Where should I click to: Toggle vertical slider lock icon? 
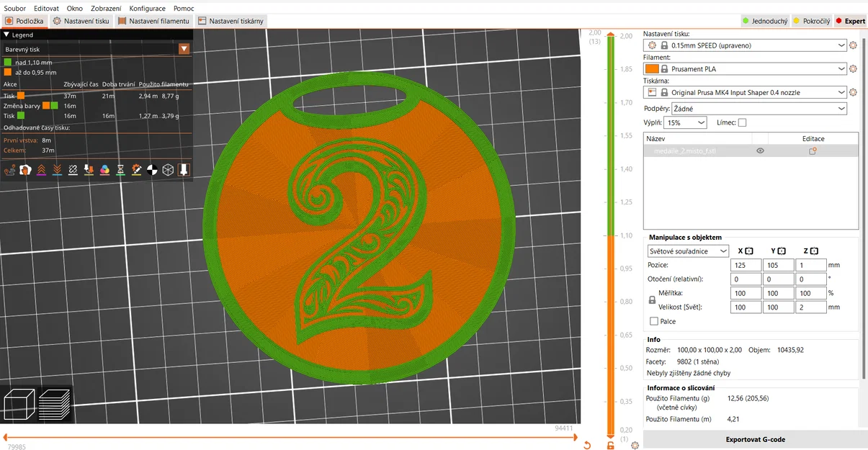point(611,445)
